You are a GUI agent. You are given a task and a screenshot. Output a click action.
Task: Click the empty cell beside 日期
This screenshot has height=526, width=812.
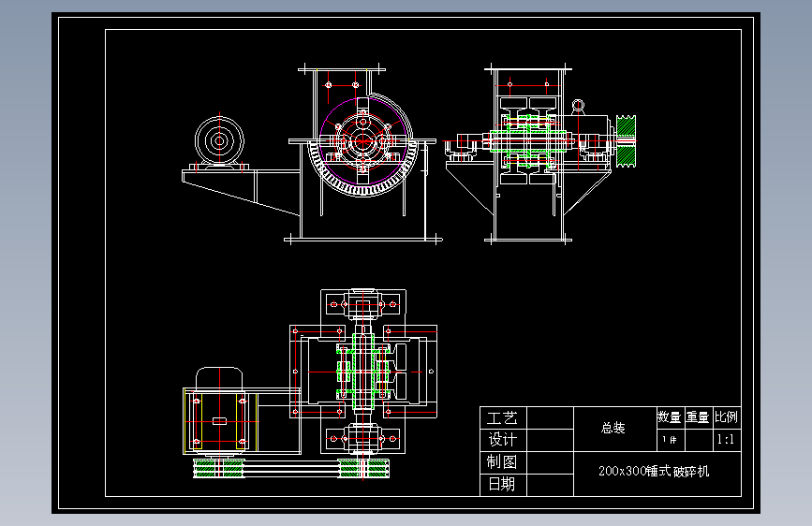point(550,485)
